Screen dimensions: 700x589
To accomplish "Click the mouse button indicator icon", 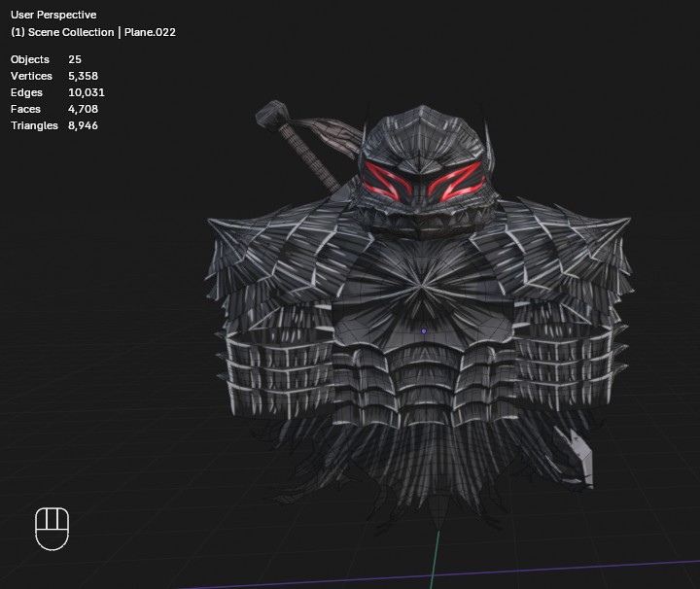I will (52, 529).
